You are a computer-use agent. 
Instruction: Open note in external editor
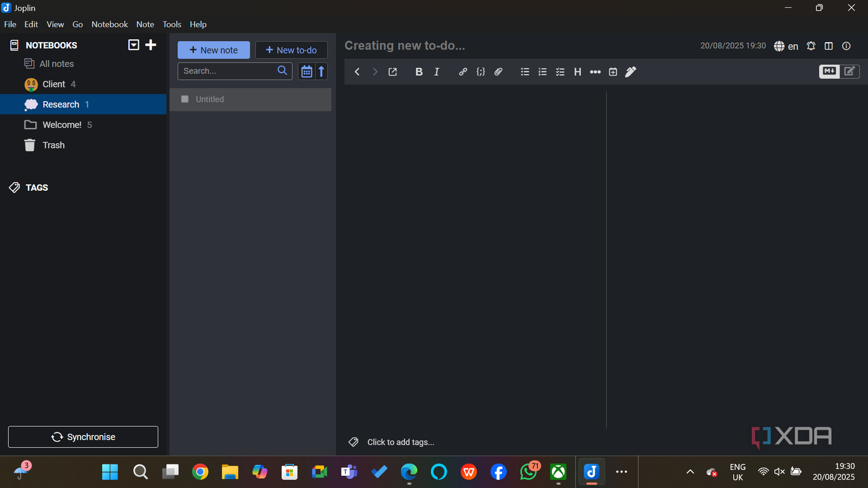(393, 72)
